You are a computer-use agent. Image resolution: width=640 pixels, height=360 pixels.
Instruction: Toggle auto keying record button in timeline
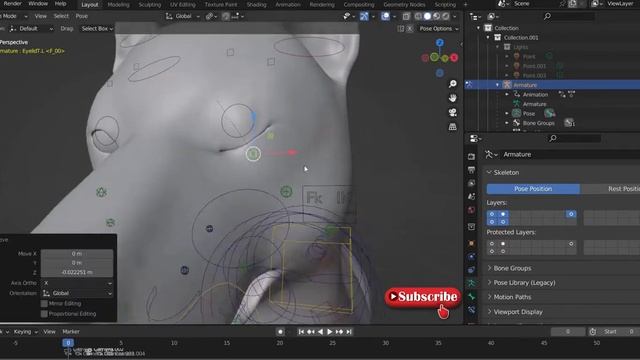280,332
